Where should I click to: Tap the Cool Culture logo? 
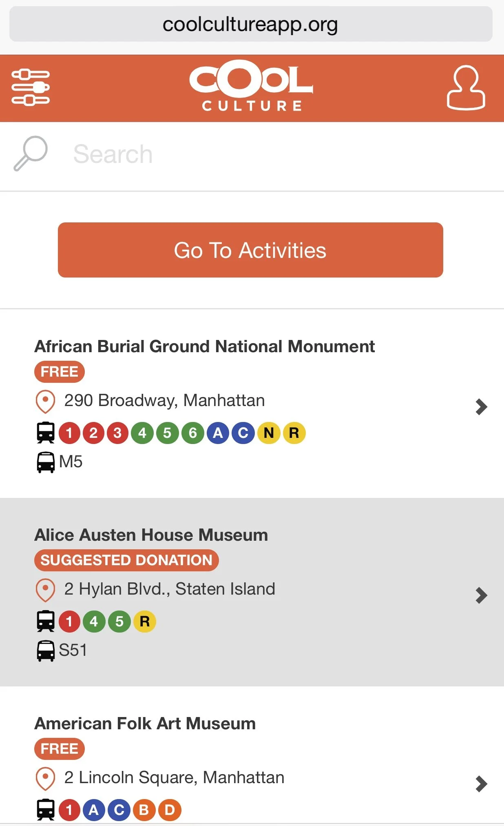(251, 86)
